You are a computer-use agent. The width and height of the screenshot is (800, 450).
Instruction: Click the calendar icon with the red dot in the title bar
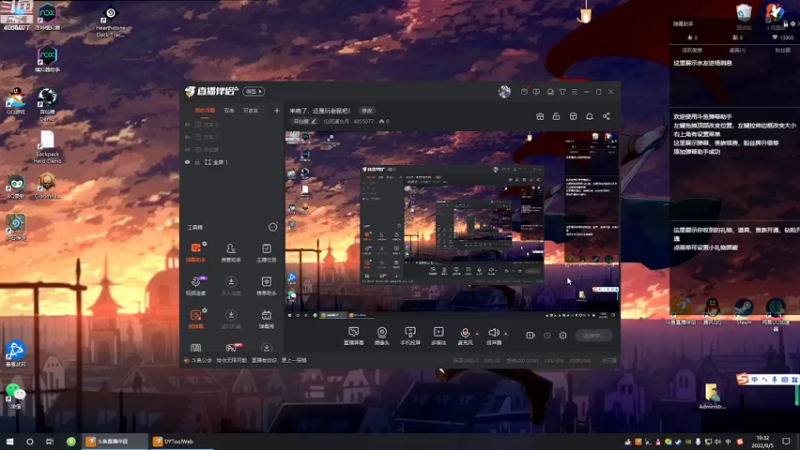(x=524, y=92)
